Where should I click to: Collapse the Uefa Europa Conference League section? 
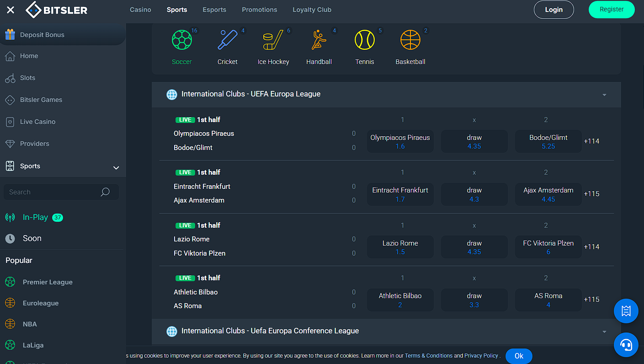tap(604, 332)
